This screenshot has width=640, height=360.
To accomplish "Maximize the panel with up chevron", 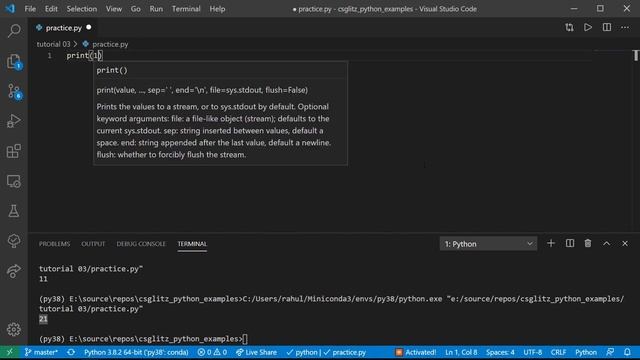I will click(607, 243).
